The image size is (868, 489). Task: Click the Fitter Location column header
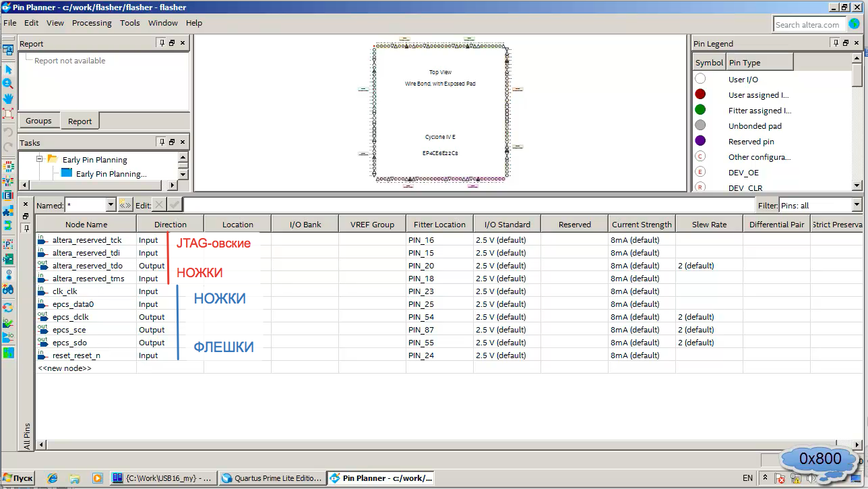(x=439, y=225)
